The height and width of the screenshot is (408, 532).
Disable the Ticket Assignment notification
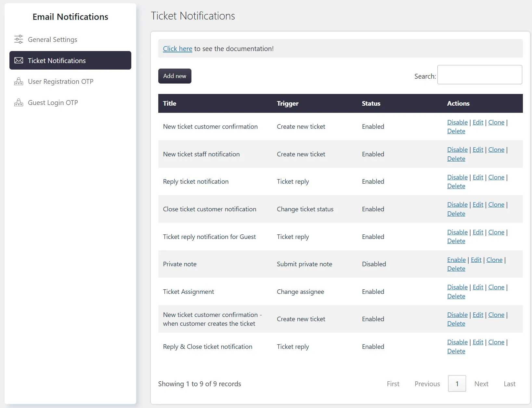tap(457, 287)
